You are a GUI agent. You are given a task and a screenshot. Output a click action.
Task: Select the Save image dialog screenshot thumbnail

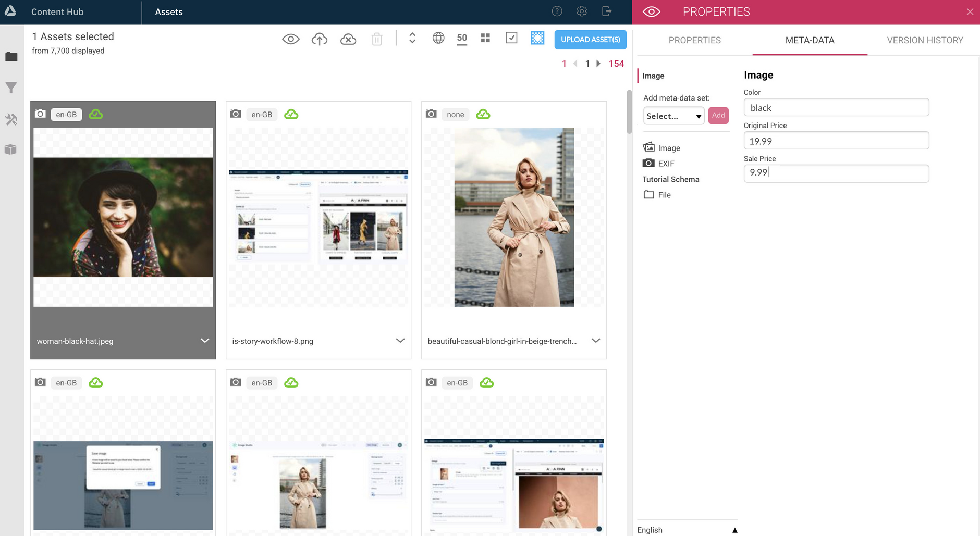point(123,485)
